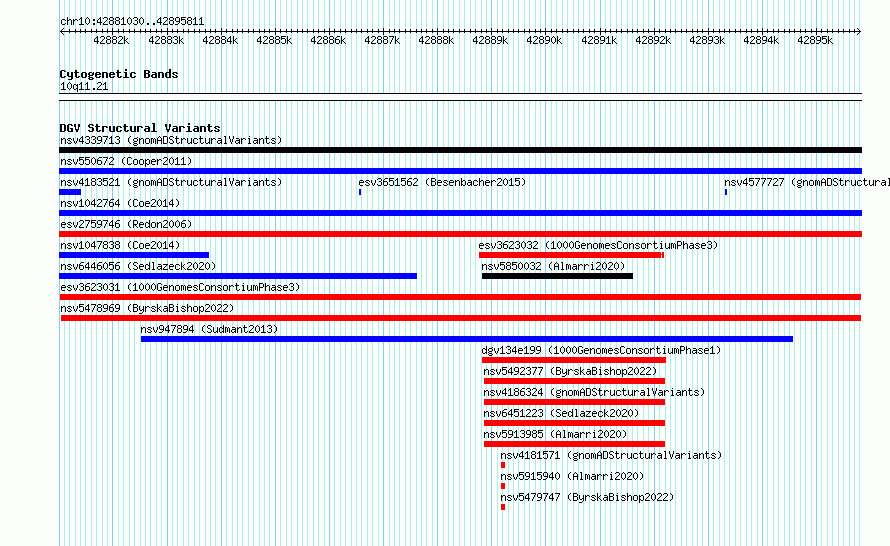Click the nsv947894 blue variant bar
The image size is (890, 546).
[x=467, y=339]
